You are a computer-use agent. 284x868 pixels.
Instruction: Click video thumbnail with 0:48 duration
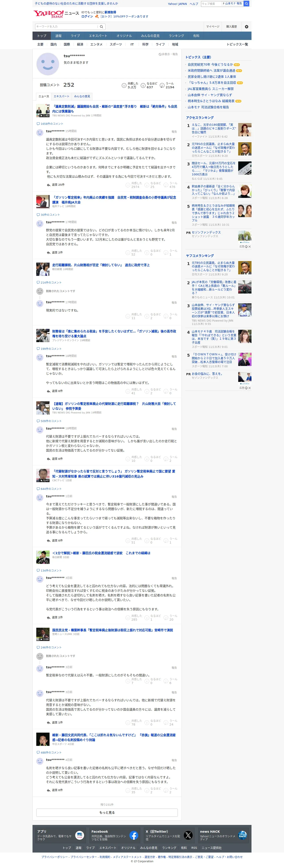[x=43, y=476]
